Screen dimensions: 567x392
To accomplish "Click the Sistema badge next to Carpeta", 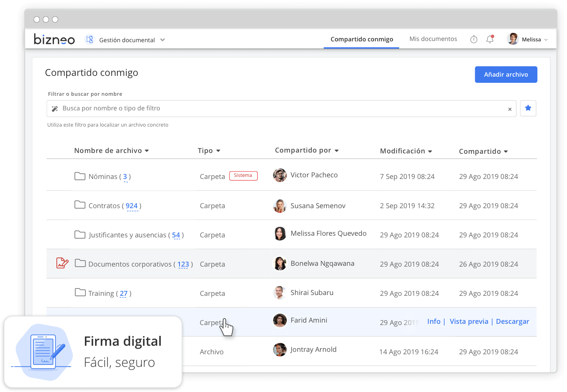I will click(x=243, y=176).
